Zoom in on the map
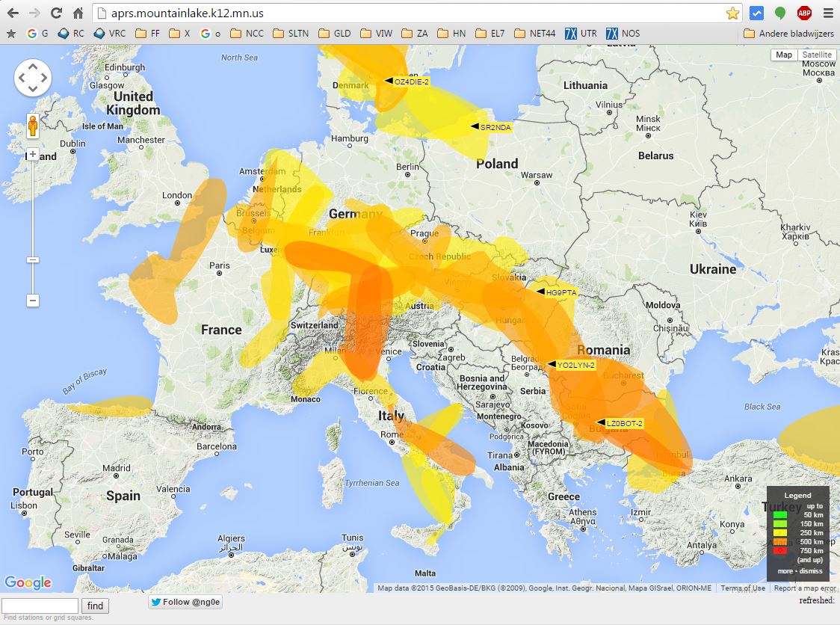The width and height of the screenshot is (840, 625). click(33, 154)
